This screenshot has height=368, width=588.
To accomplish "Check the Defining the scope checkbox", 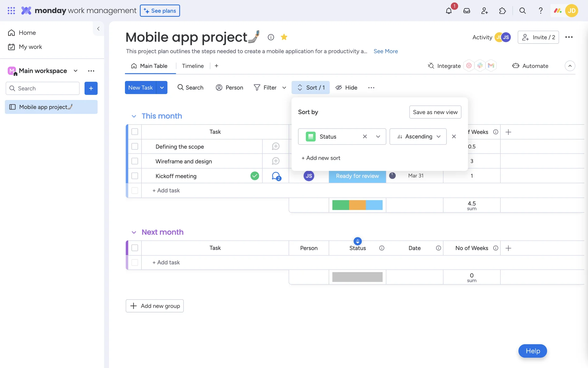I will pos(135,147).
